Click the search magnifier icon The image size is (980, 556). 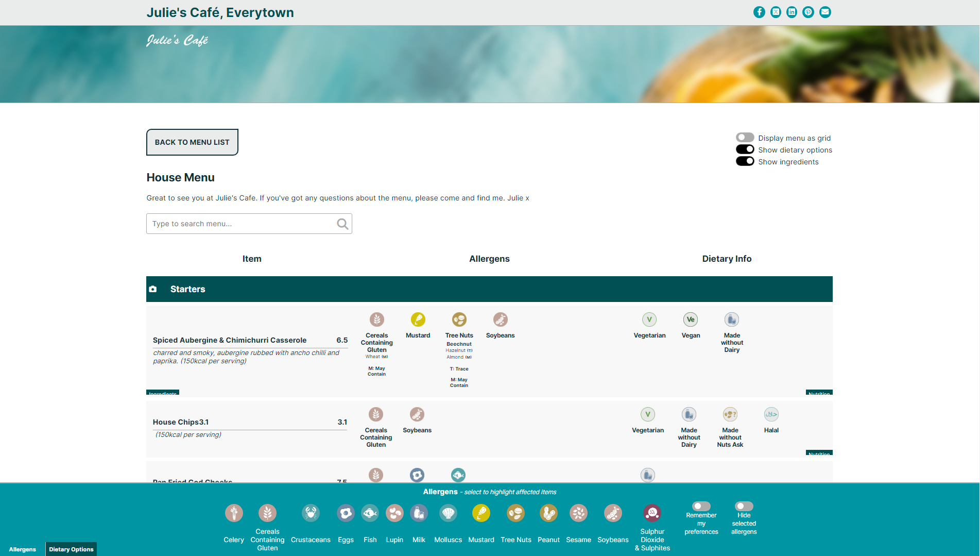(x=342, y=224)
